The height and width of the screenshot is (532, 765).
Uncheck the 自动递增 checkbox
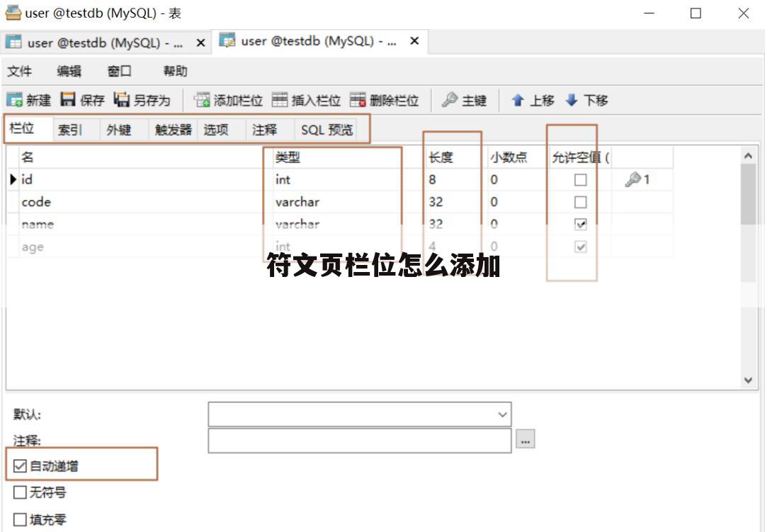point(20,466)
